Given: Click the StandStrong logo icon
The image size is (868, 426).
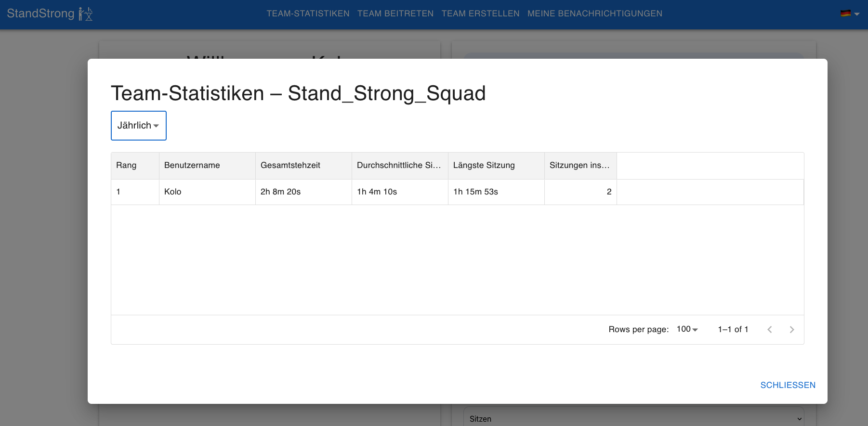Looking at the screenshot, I should 86,13.
